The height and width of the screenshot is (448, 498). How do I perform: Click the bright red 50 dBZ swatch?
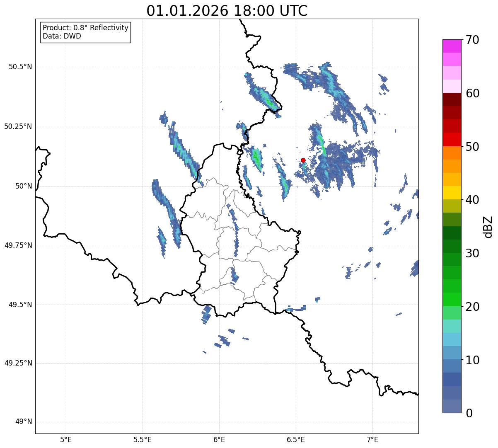[x=452, y=139]
